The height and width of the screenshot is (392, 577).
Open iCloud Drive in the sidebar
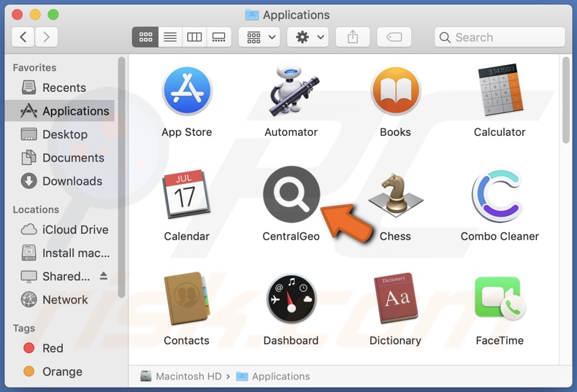coord(61,229)
